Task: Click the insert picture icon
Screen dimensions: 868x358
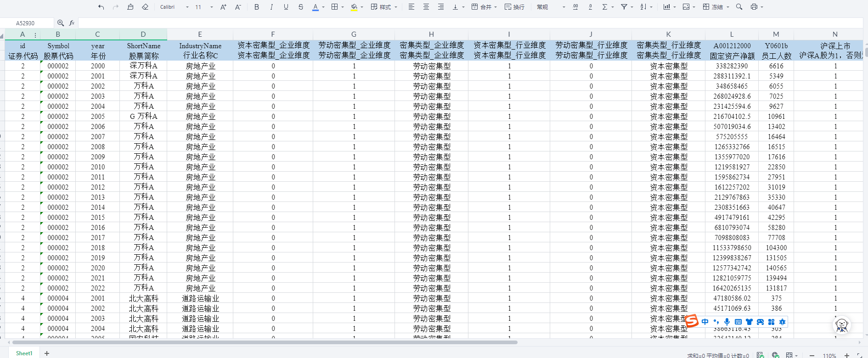Action: (686, 7)
